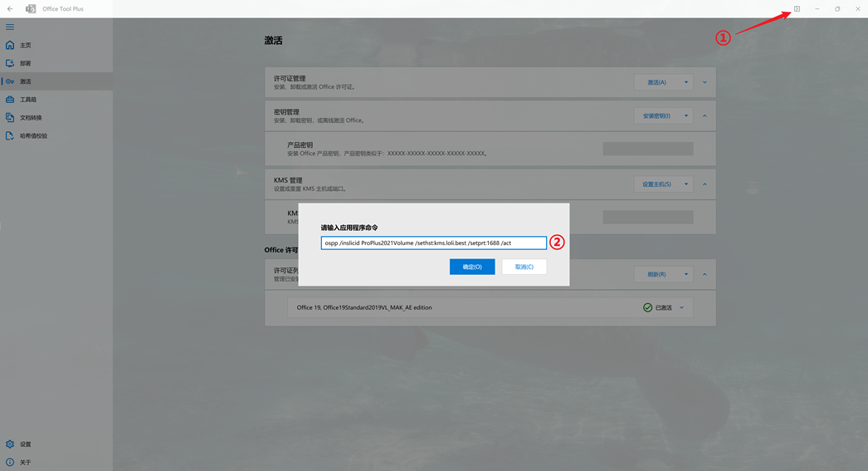The width and height of the screenshot is (868, 471).
Task: Maximize the Office Tool Plus window
Action: (837, 9)
